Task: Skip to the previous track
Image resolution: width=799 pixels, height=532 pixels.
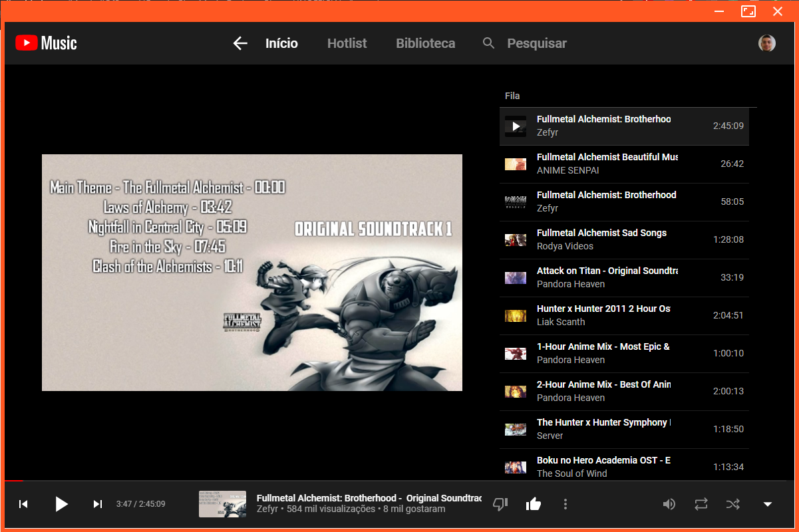Action: 23,504
